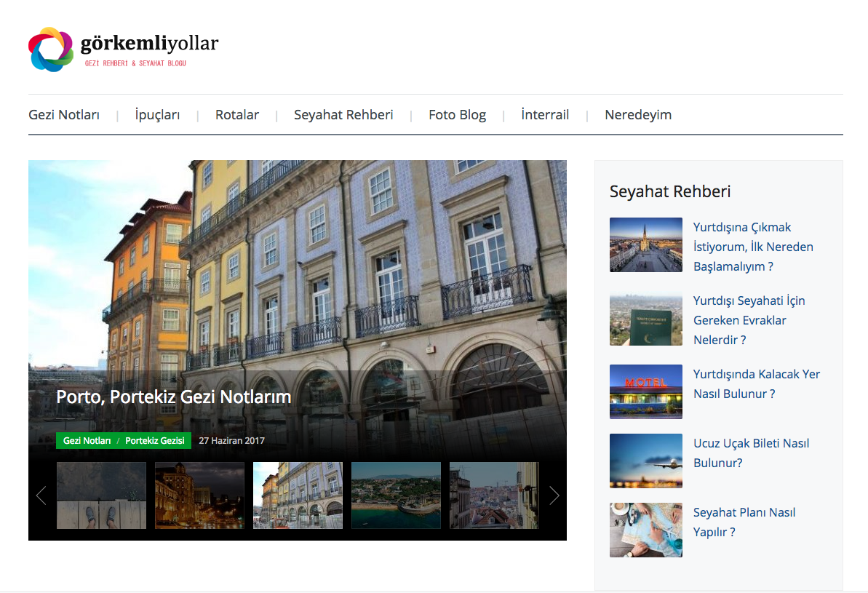Open 'Yurtdışı Seyahati İçin Gereken Evraklar Nelerdir?'
Viewport: 868px width, 593px height.
[x=749, y=320]
